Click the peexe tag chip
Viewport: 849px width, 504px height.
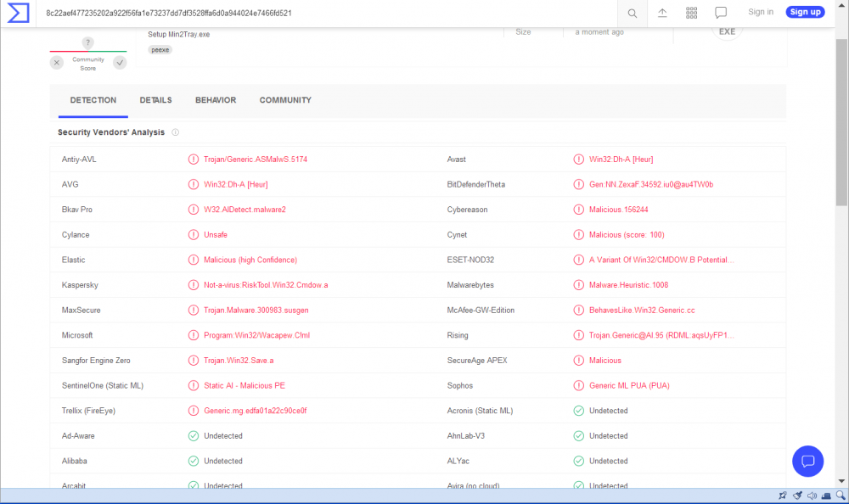point(160,50)
